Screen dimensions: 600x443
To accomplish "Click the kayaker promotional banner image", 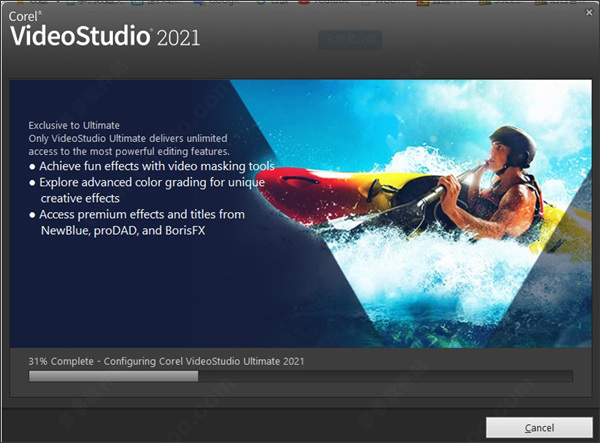I will pos(301,213).
